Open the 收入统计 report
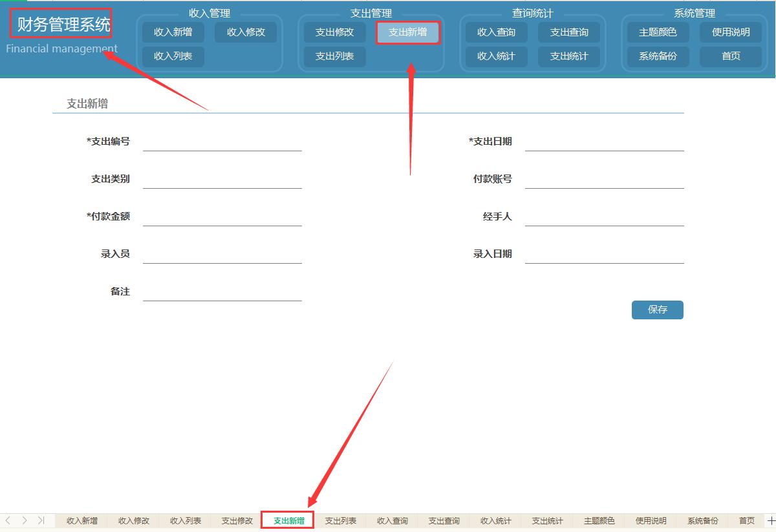776x532 pixels. click(x=496, y=56)
